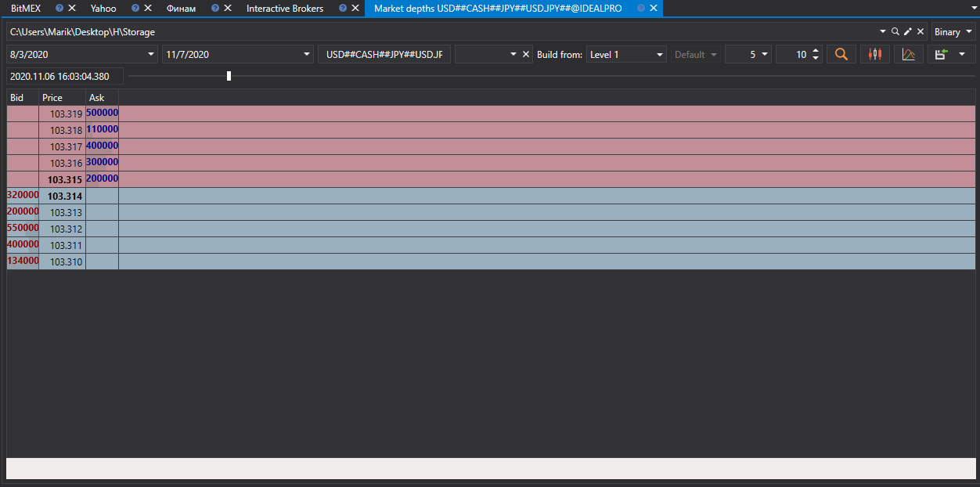The height and width of the screenshot is (487, 980).
Task: Click the curve chart icon
Action: point(909,55)
